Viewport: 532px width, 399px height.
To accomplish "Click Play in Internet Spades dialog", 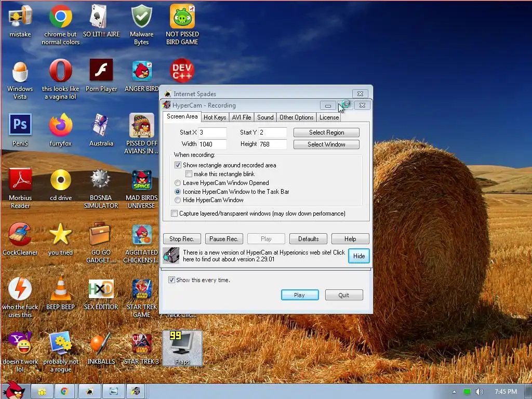I will [x=300, y=295].
